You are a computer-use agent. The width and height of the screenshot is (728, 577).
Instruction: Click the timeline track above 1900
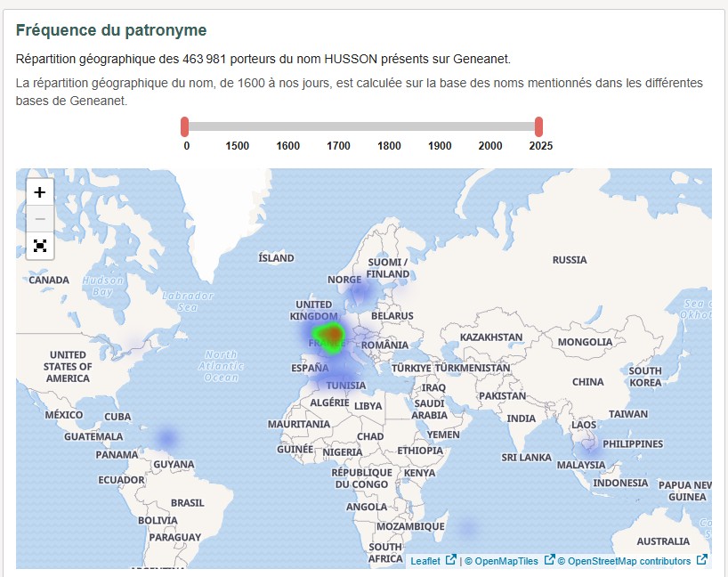(x=440, y=126)
